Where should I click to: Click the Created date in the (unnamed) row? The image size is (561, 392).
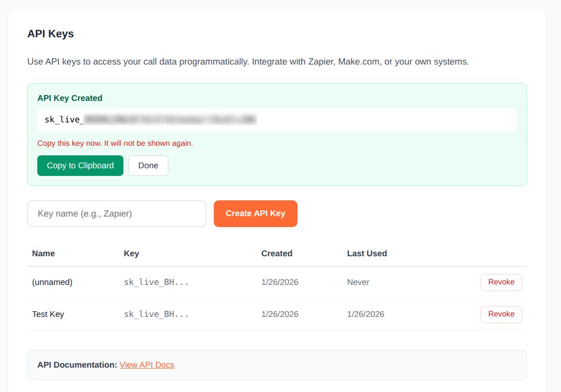(x=280, y=282)
